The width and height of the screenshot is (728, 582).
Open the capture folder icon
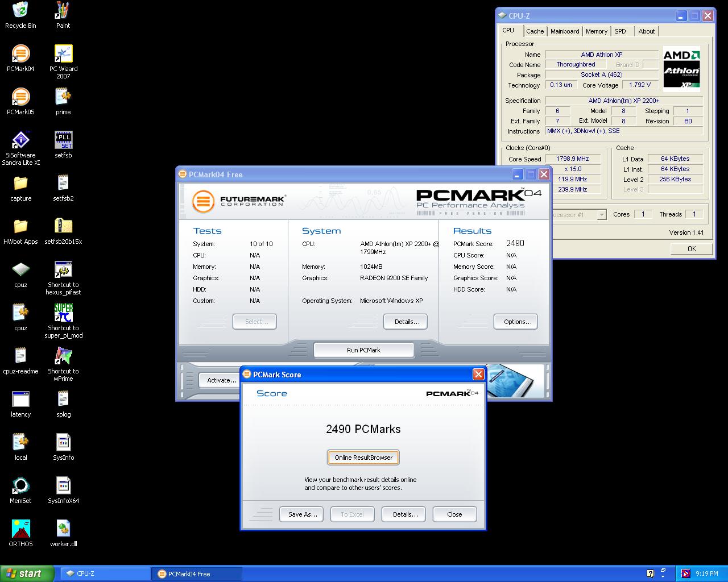coord(20,188)
